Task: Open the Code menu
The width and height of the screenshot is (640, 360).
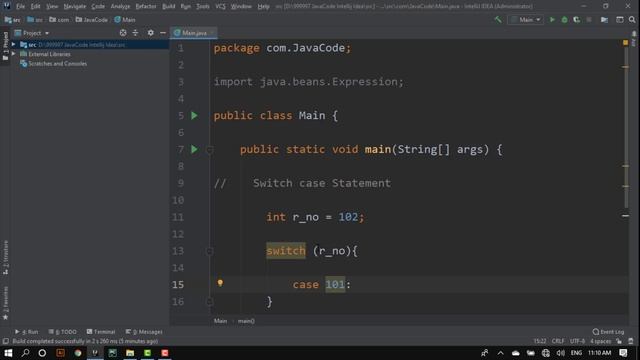Action: [x=98, y=7]
